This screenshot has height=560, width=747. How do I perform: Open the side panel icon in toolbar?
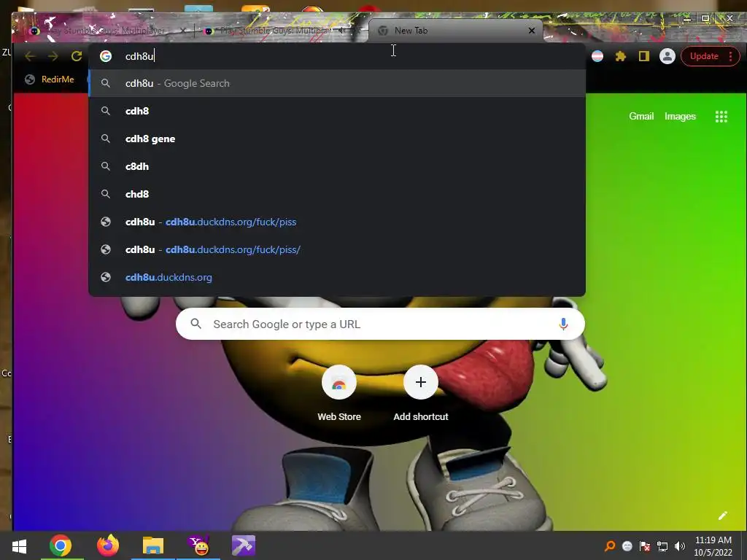tap(644, 56)
